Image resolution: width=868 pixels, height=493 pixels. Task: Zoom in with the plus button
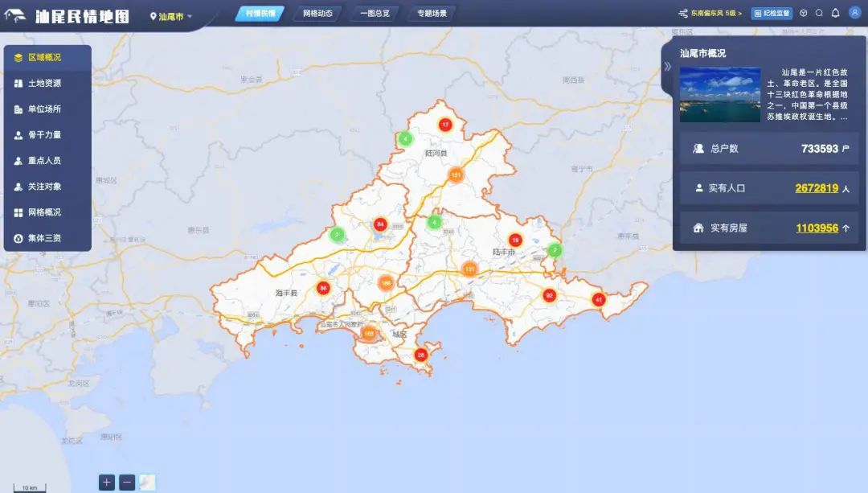107,483
